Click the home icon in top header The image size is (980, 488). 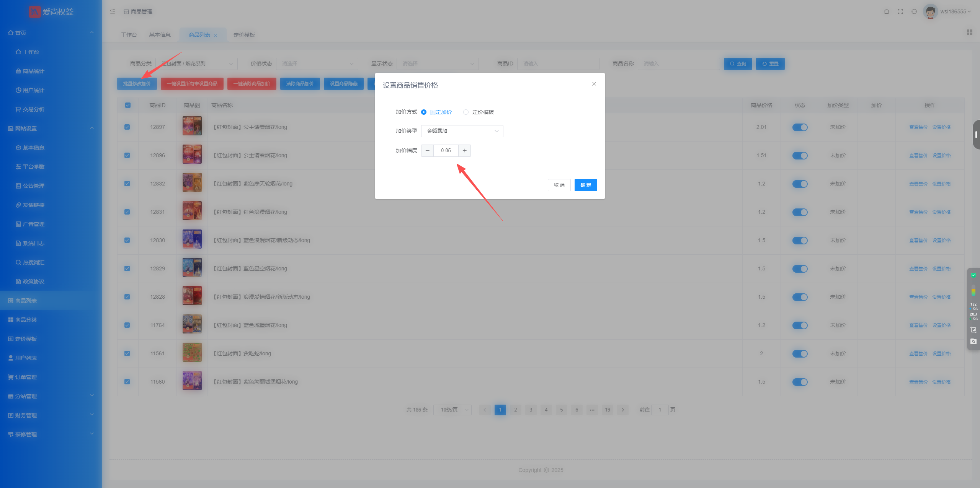(886, 11)
